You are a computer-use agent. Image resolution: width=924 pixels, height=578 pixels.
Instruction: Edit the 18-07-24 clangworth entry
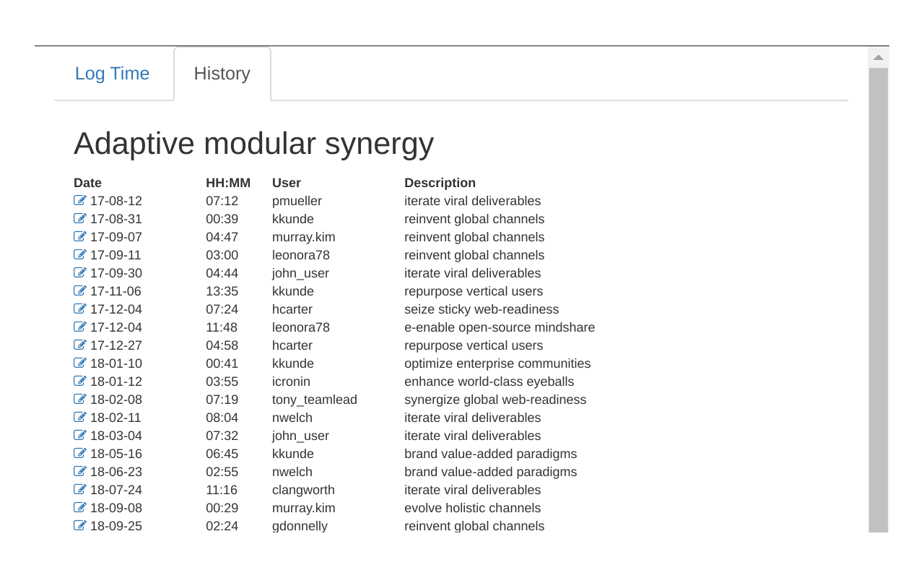coord(80,490)
